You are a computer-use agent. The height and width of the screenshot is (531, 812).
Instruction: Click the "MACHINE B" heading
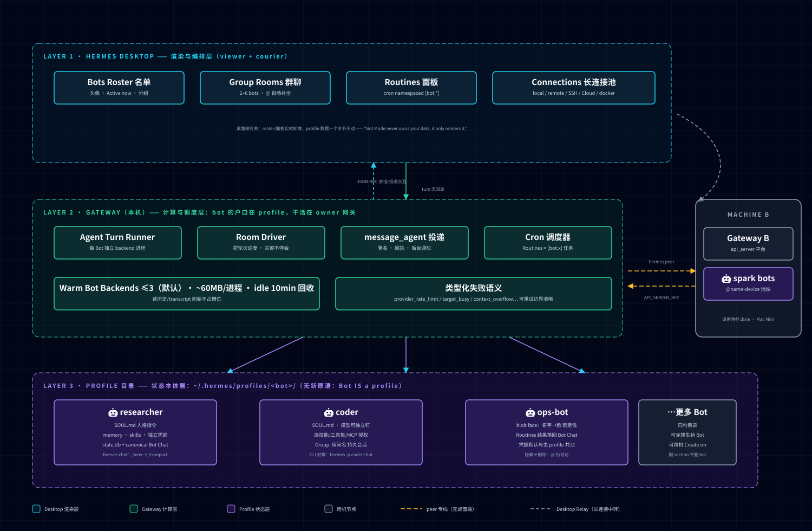[748, 215]
